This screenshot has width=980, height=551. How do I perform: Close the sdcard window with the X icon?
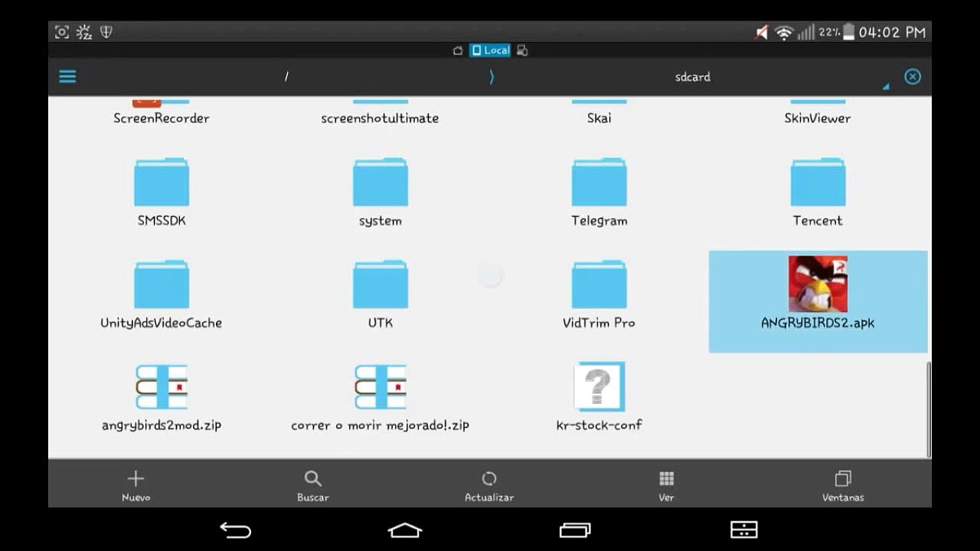pos(913,77)
